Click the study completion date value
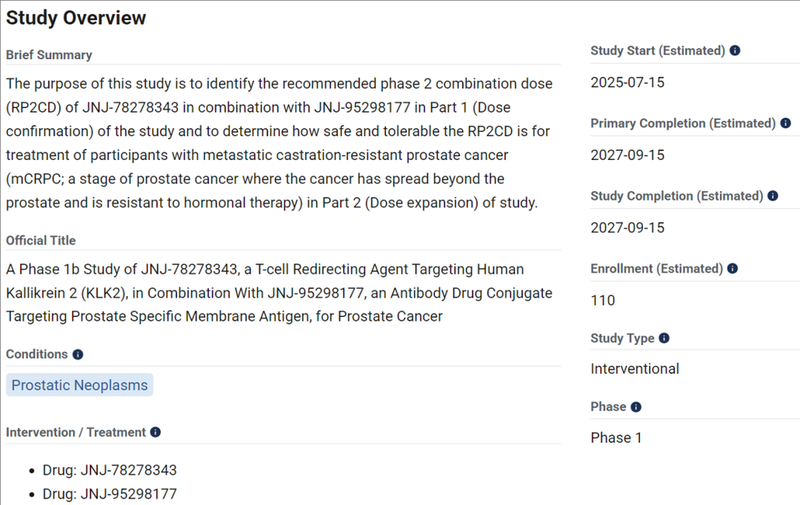The image size is (800, 505). click(x=628, y=228)
